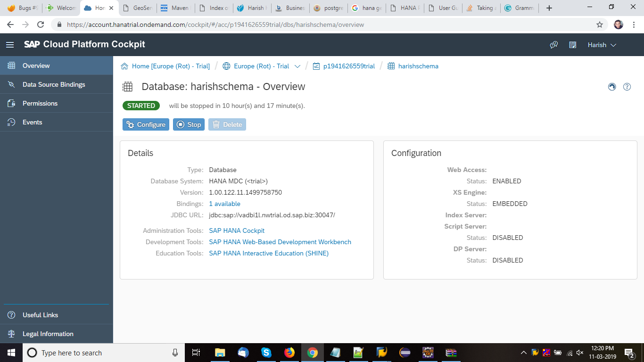Screen dimensions: 644x362
Task: Click the Events clock icon in sidebar
Action: coord(12,122)
